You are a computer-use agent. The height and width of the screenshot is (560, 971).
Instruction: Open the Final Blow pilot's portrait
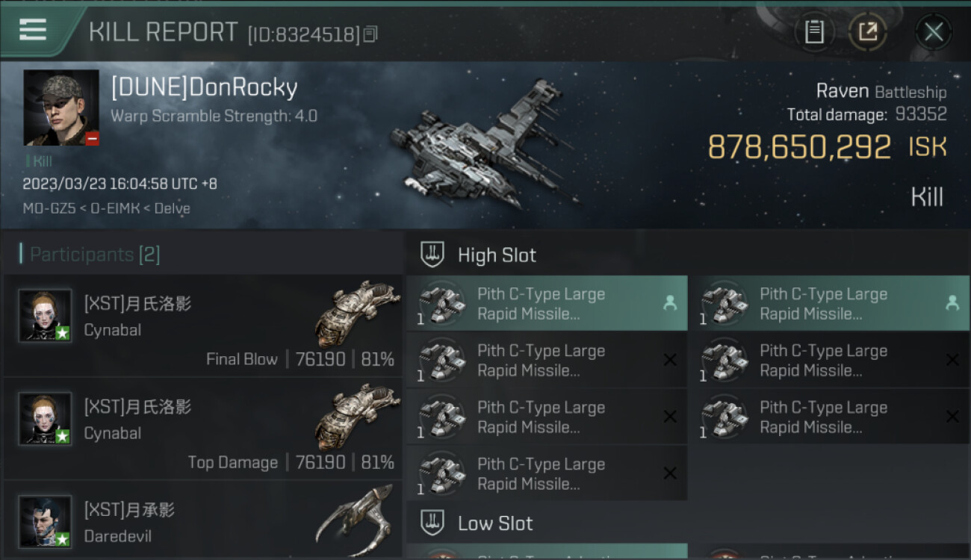coord(46,315)
